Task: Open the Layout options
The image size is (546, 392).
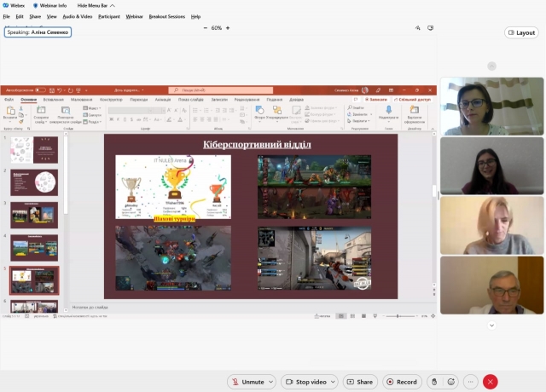Action: (x=521, y=32)
